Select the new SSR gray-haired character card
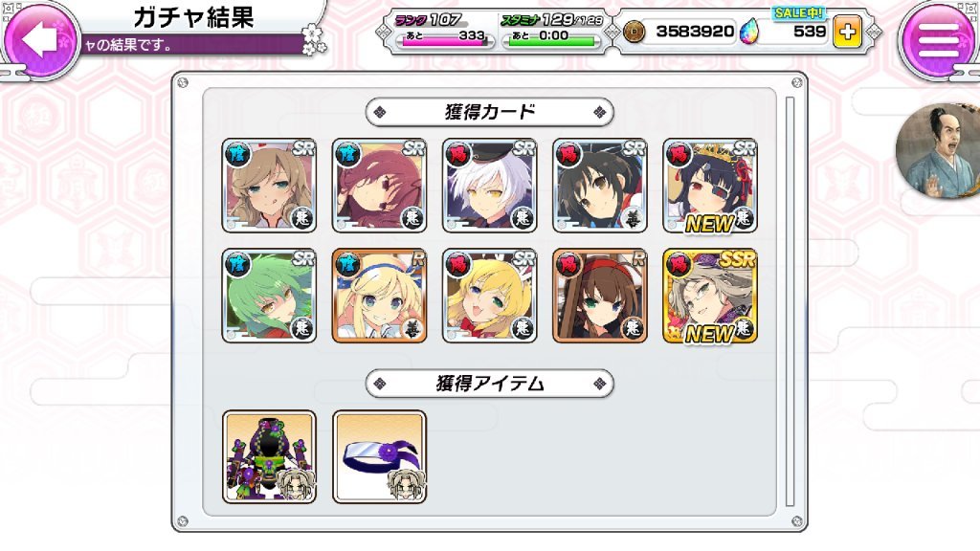The image size is (980, 551). (x=710, y=297)
